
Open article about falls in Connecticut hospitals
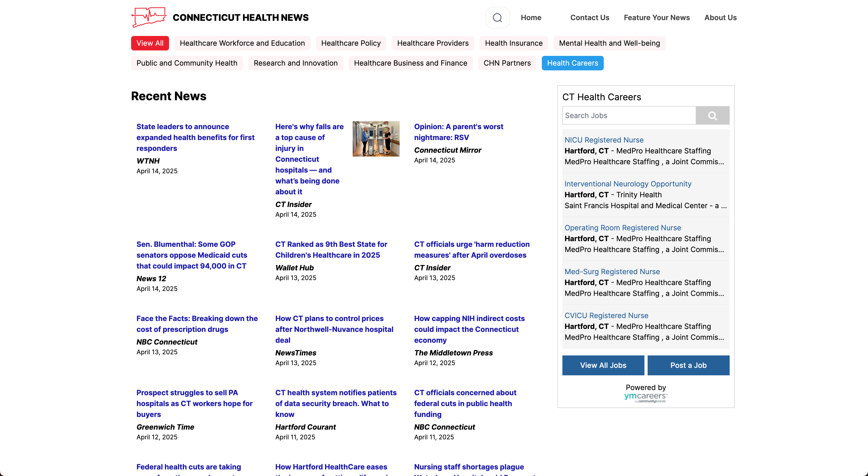tap(309, 159)
